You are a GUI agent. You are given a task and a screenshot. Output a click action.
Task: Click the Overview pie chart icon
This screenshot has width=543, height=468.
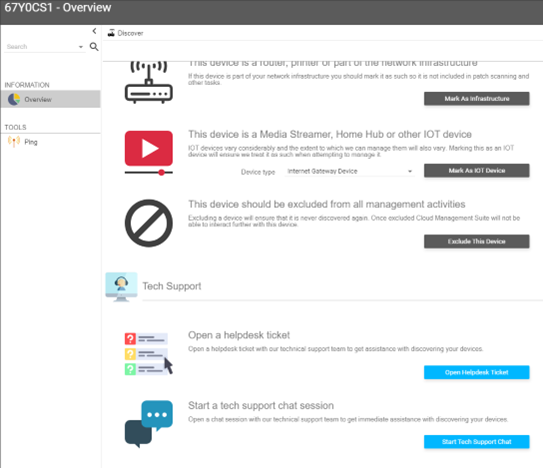14,99
